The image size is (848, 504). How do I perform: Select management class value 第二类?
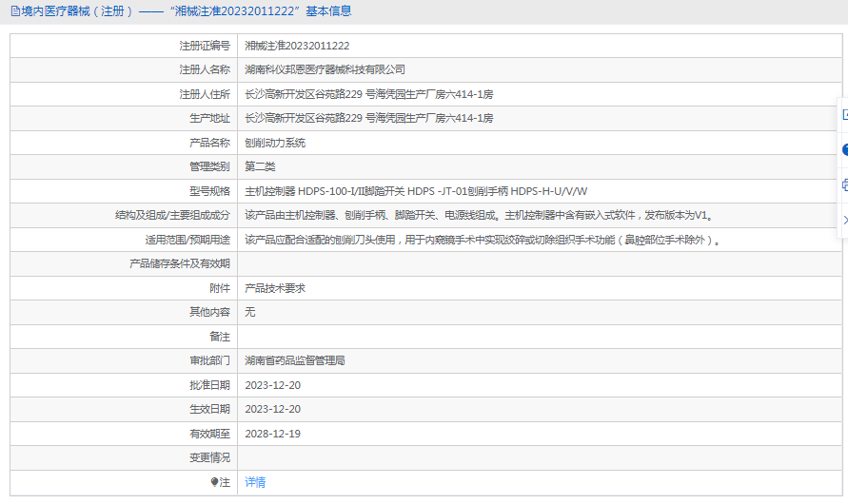point(260,166)
